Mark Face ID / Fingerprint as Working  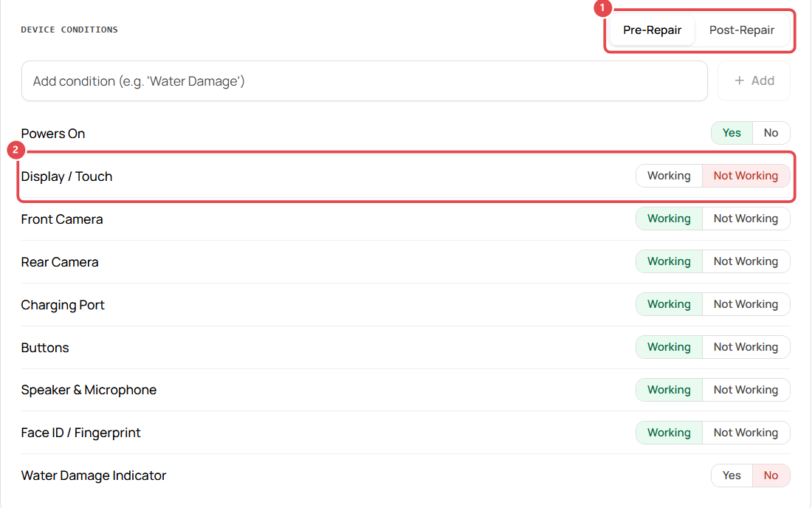669,433
